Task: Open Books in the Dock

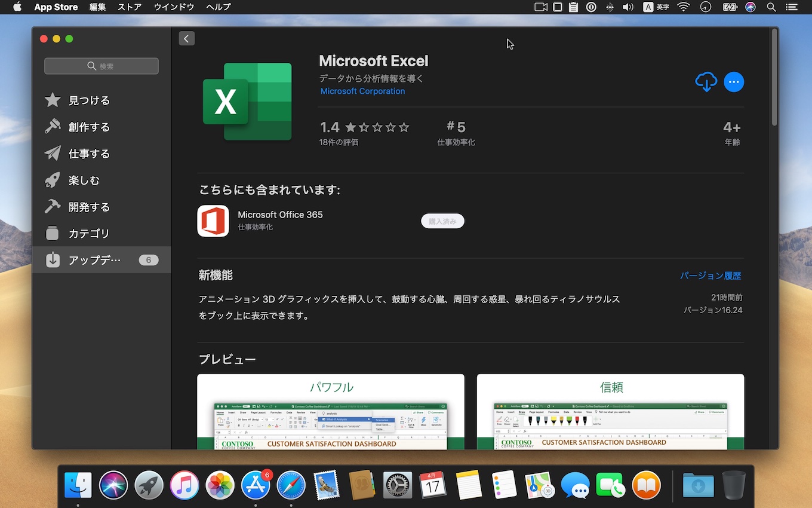Action: 646,485
